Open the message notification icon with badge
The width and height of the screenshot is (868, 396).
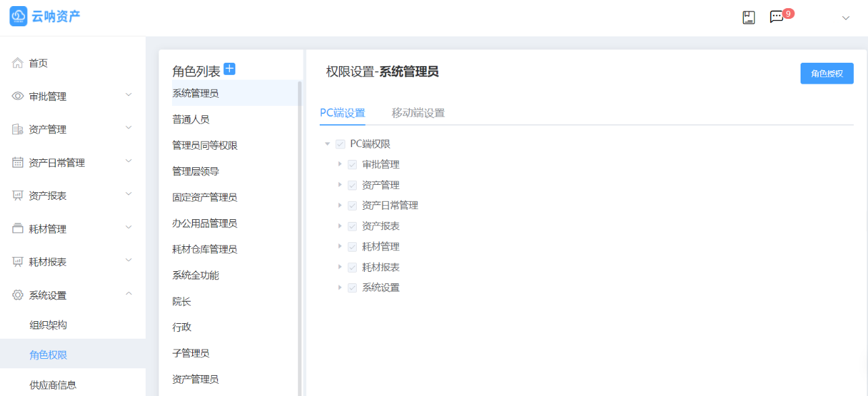[x=777, y=18]
